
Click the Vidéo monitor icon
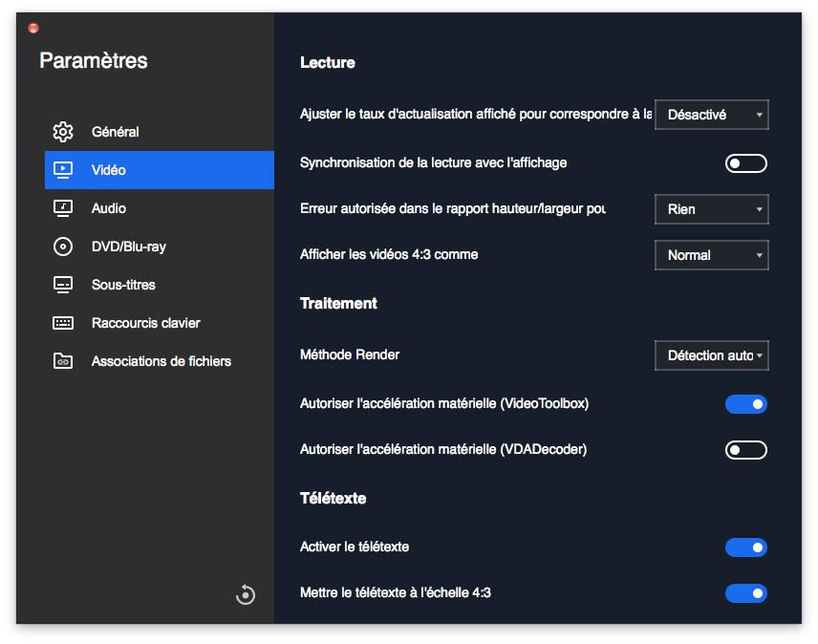pos(63,170)
